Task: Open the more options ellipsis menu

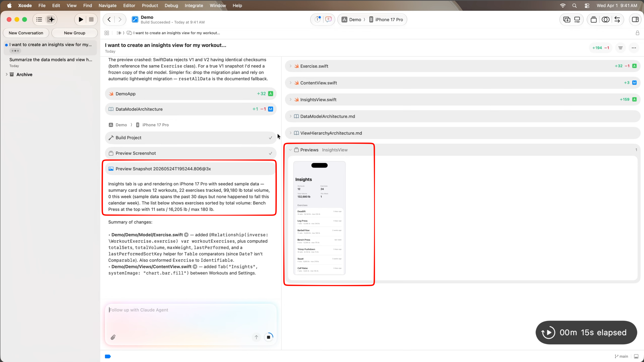Action: coord(634,48)
